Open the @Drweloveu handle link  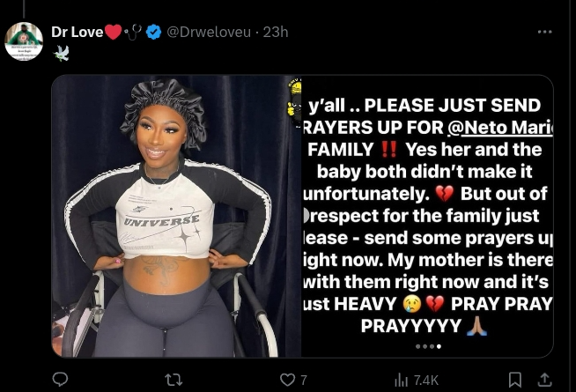coord(209,32)
